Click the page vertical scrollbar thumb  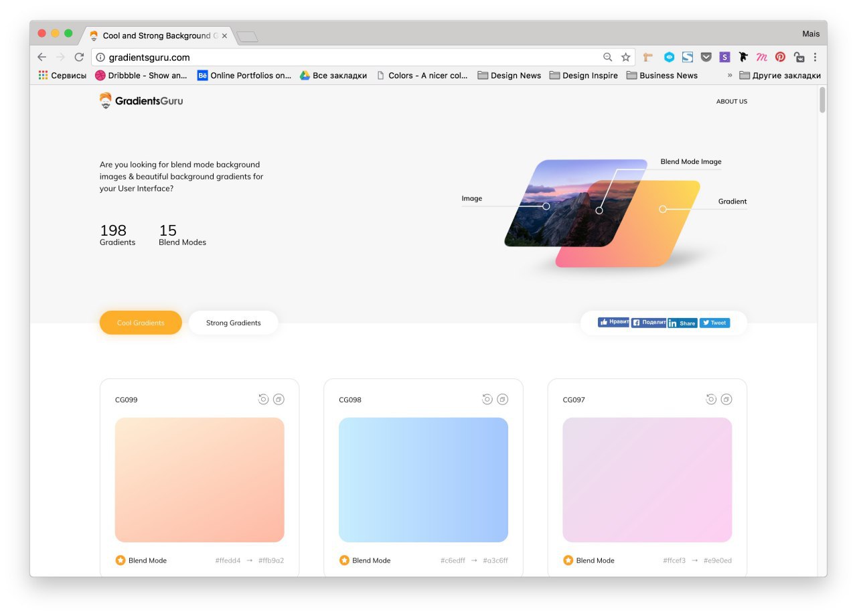pos(822,100)
